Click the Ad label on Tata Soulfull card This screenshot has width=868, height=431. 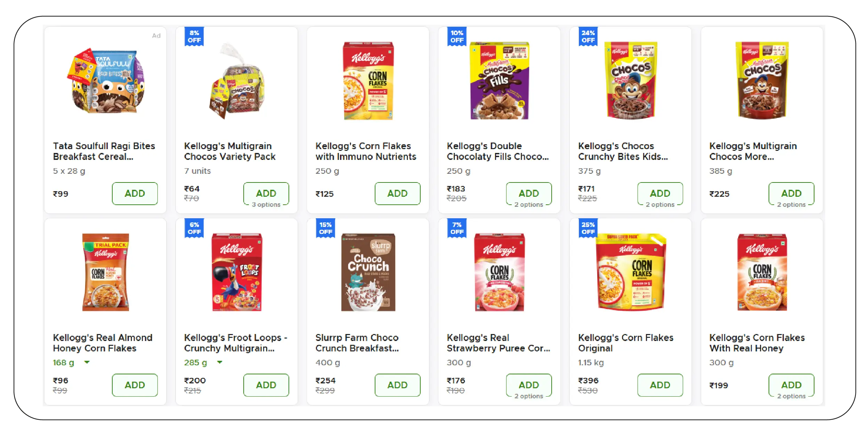[x=157, y=36]
